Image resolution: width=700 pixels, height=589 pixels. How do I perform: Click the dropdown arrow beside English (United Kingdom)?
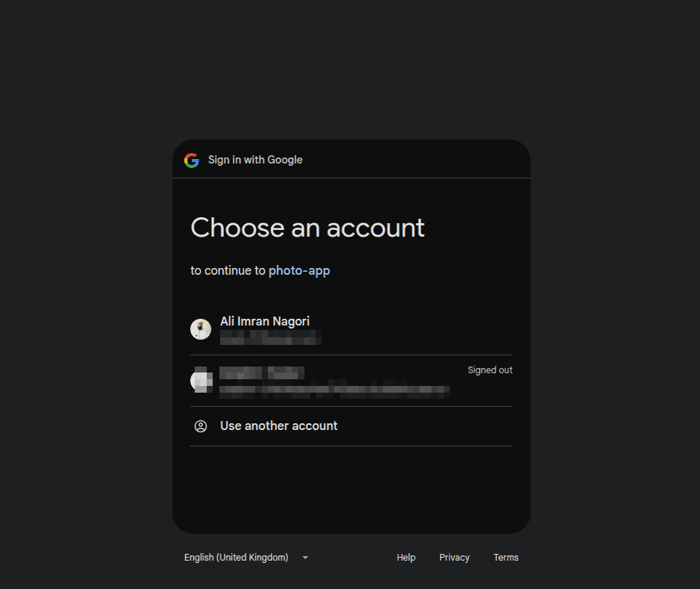tap(304, 557)
